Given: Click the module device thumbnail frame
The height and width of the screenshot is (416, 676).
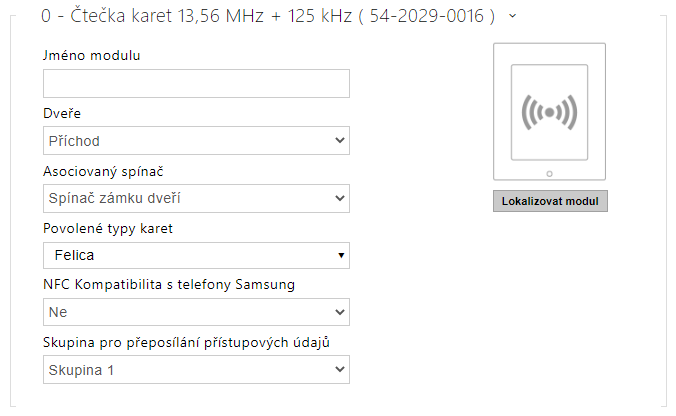Looking at the screenshot, I should click(549, 112).
